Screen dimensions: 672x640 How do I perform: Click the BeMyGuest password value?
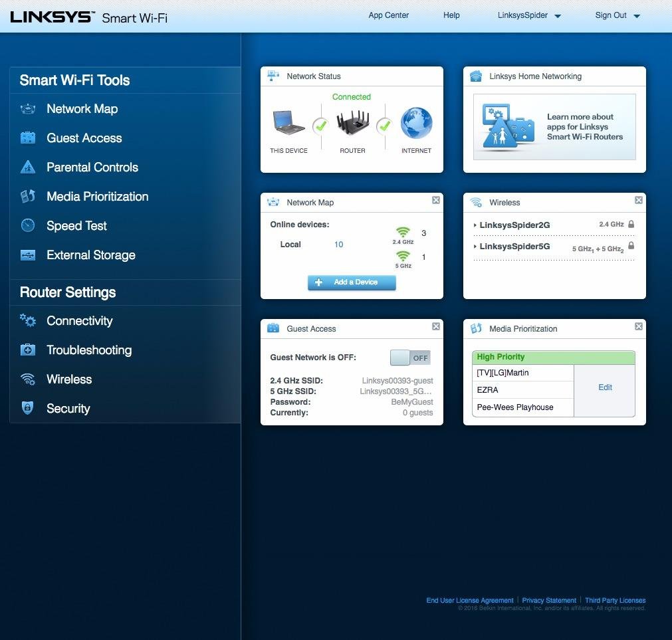click(x=412, y=402)
